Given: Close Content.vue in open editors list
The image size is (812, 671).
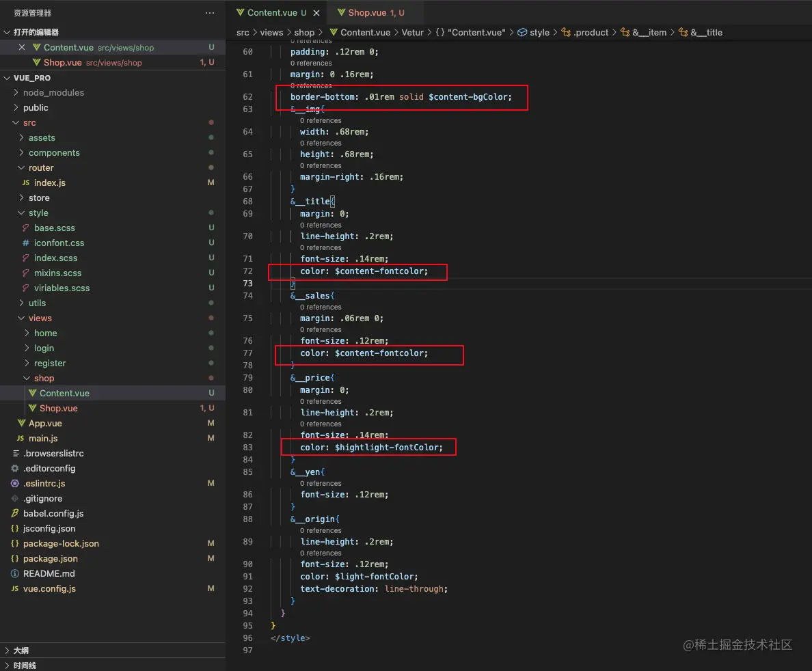Looking at the screenshot, I should [22, 47].
